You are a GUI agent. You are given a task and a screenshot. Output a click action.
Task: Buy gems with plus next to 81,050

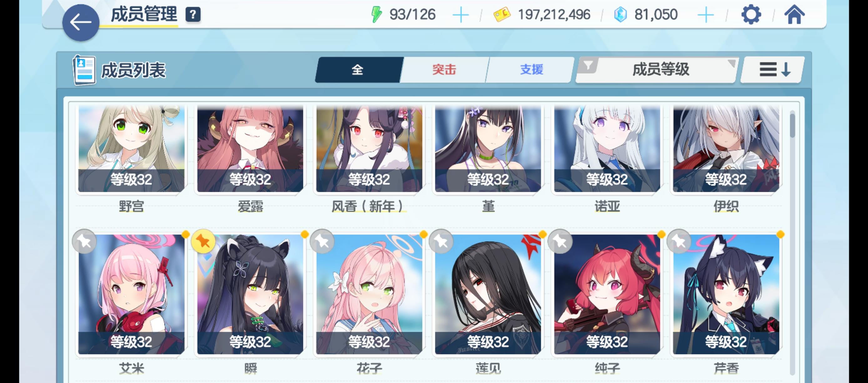(x=706, y=15)
